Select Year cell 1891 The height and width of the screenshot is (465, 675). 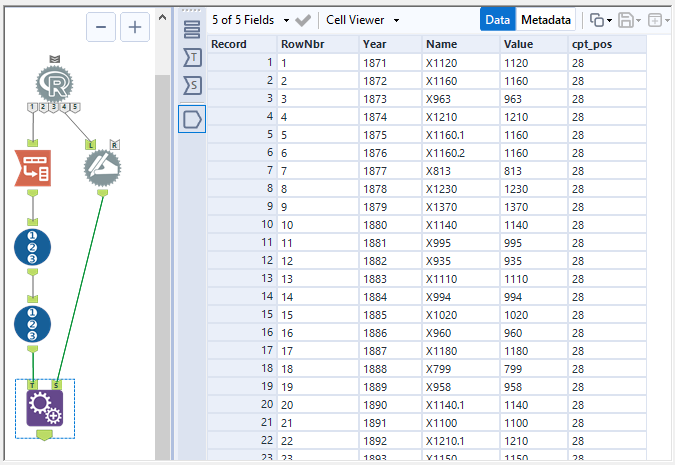(x=390, y=423)
